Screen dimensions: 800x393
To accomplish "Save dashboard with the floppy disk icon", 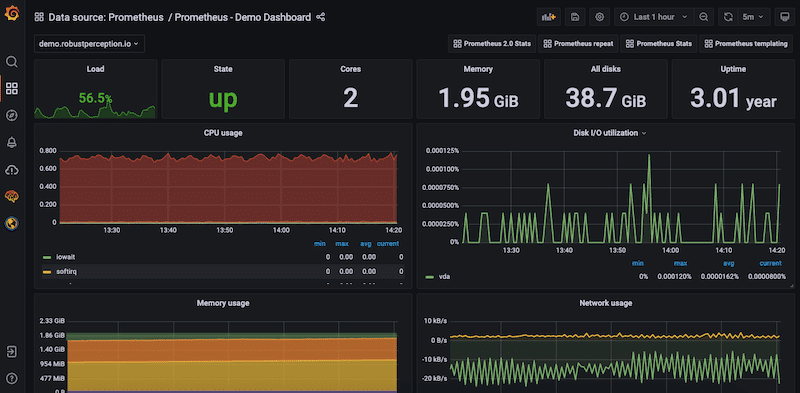I will (575, 17).
